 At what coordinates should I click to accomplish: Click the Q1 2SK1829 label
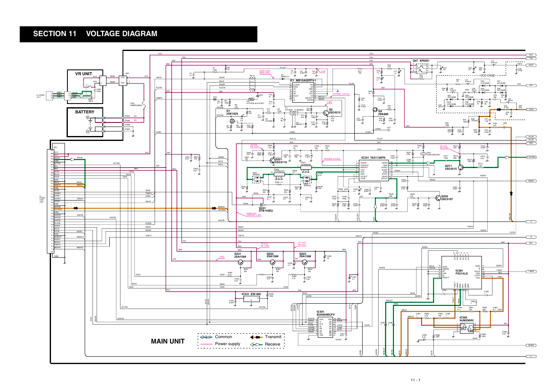pyautogui.click(x=232, y=113)
